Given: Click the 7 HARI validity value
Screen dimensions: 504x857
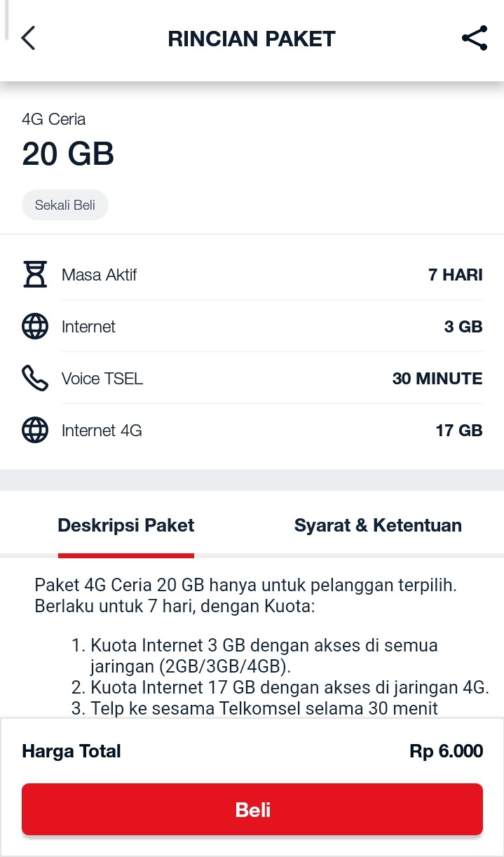Looking at the screenshot, I should 456,274.
